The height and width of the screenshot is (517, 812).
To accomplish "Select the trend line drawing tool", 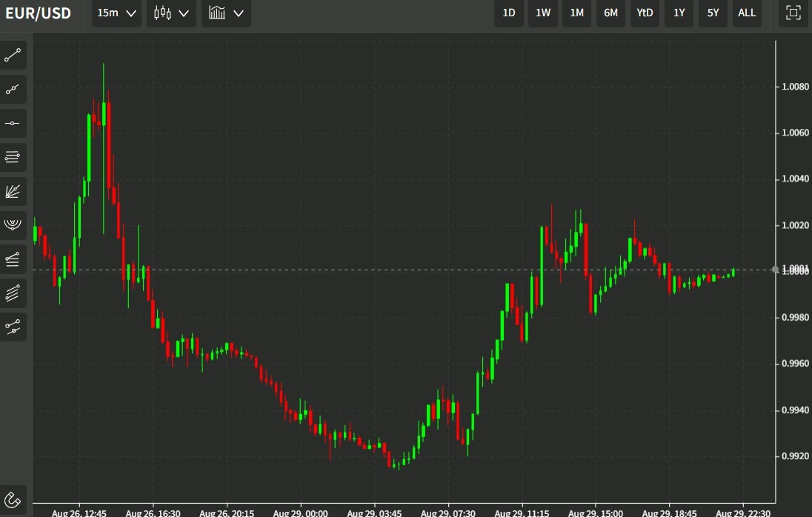I will [13, 56].
